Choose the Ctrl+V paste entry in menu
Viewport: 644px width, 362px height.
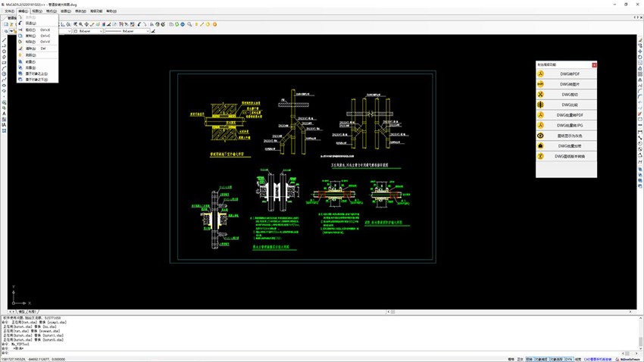pyautogui.click(x=37, y=42)
